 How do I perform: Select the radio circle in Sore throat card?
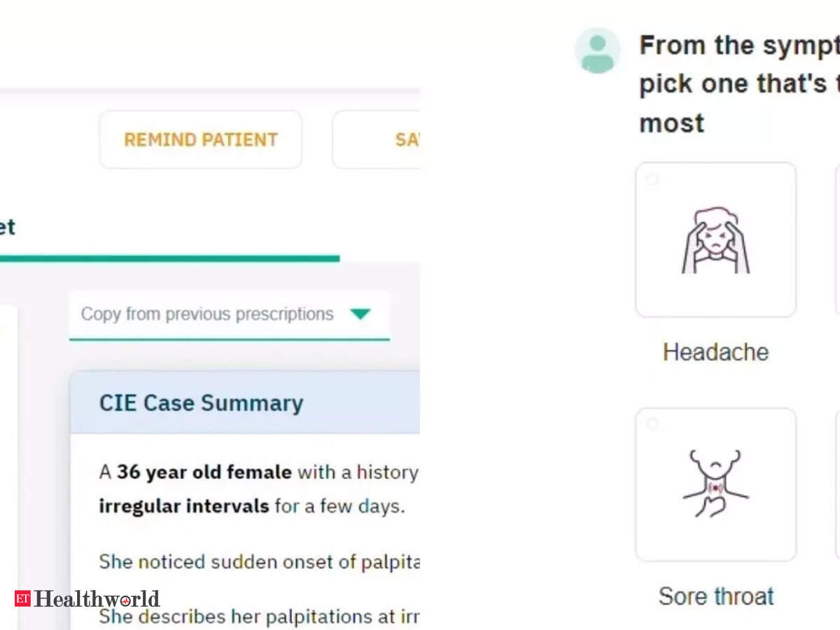tap(652, 423)
